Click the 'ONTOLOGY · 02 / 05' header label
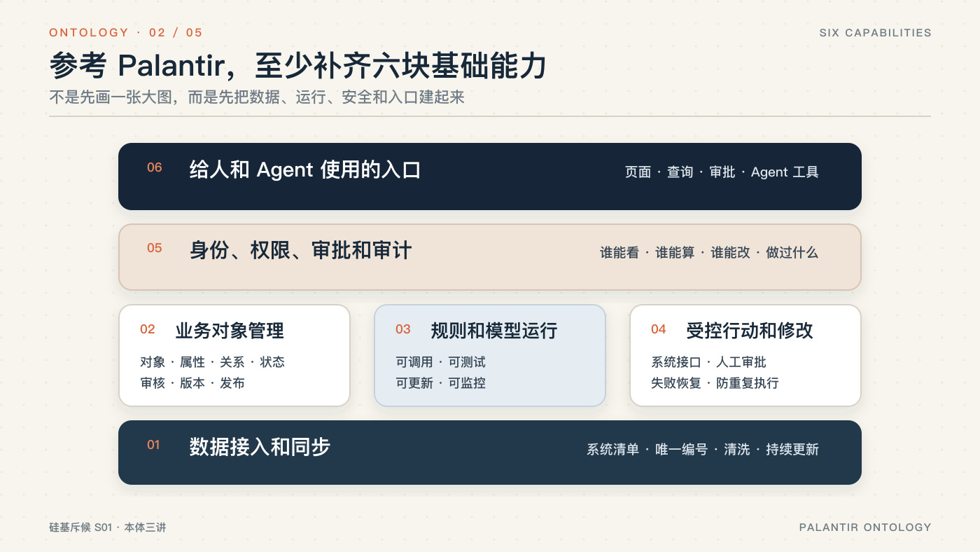Screen dimensions: 980x552 point(126,33)
